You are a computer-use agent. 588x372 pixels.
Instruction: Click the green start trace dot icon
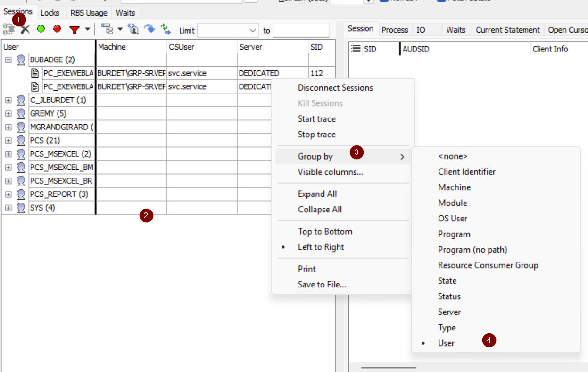pos(41,29)
